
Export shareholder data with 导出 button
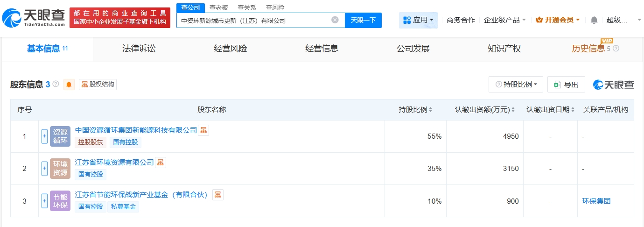click(x=566, y=85)
